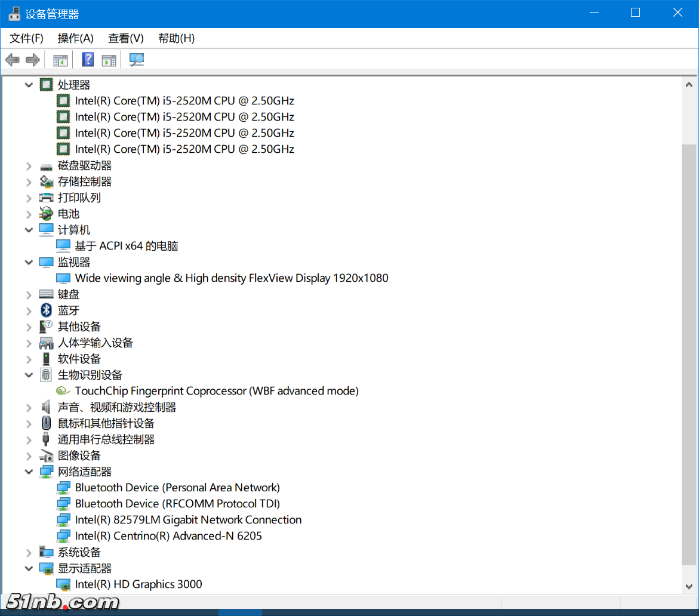
Task: Open the 查看(V) menu
Action: (126, 38)
